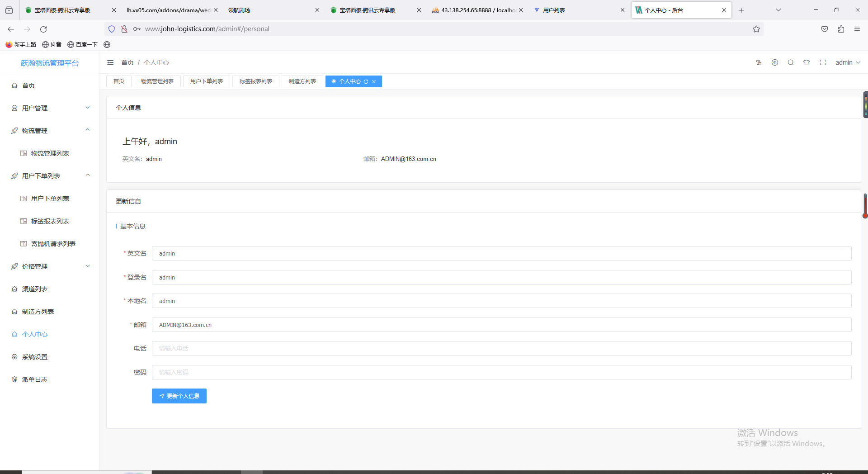Click the 密码 input field
This screenshot has width=868, height=474.
(502, 372)
